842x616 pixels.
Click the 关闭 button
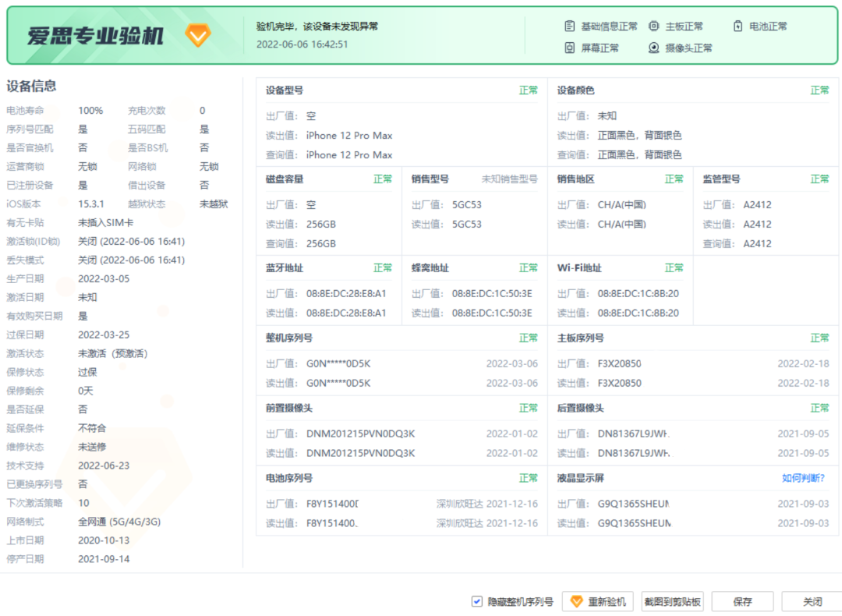pyautogui.click(x=812, y=601)
